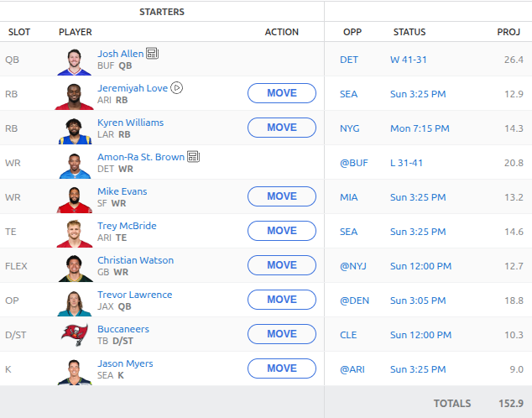Open Kyren Williams player link
This screenshot has width=532, height=418.
(x=130, y=123)
